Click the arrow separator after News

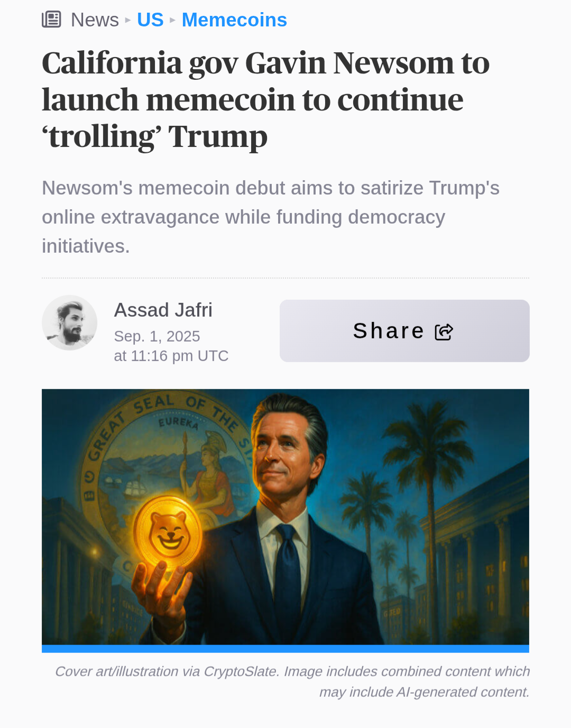(127, 20)
